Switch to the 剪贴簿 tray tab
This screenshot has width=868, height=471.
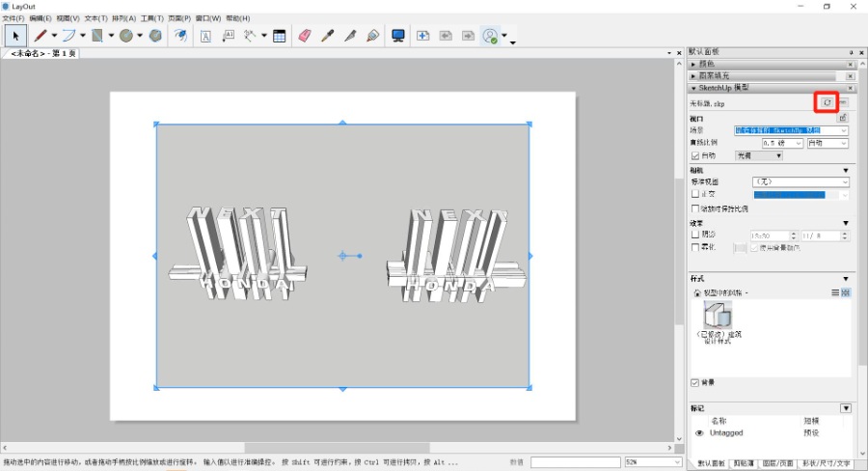click(x=744, y=463)
